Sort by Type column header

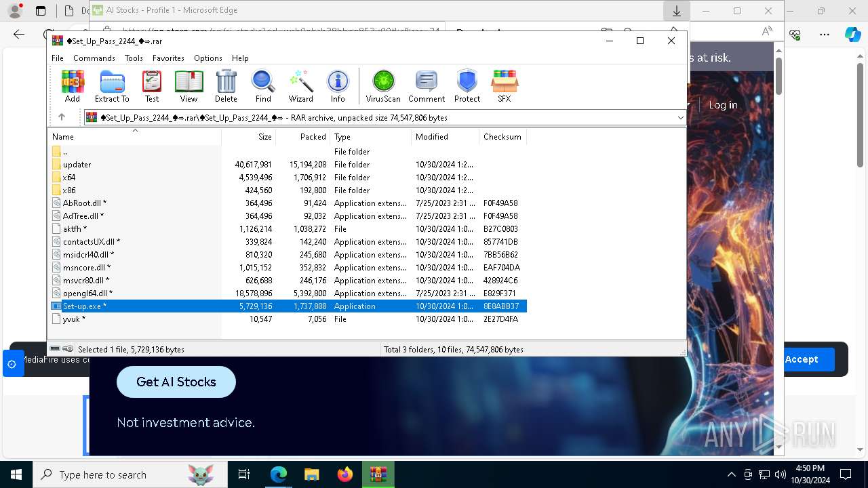(371, 137)
